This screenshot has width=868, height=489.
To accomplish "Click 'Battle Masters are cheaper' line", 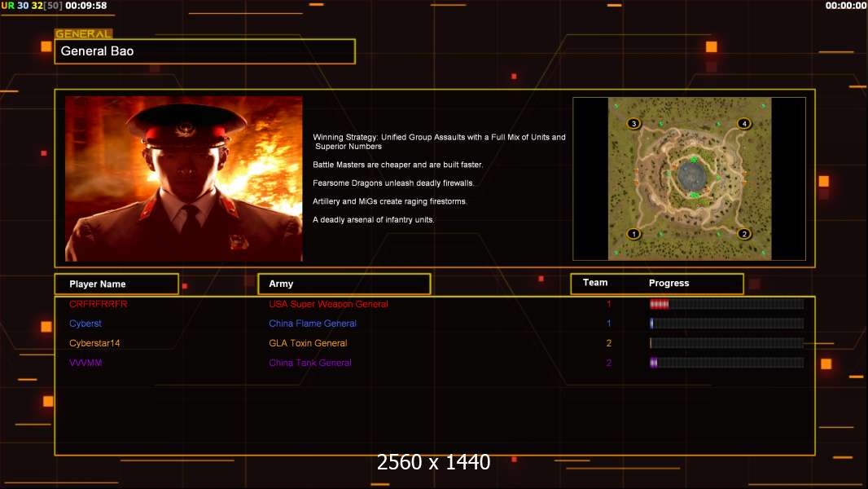I will tap(397, 165).
